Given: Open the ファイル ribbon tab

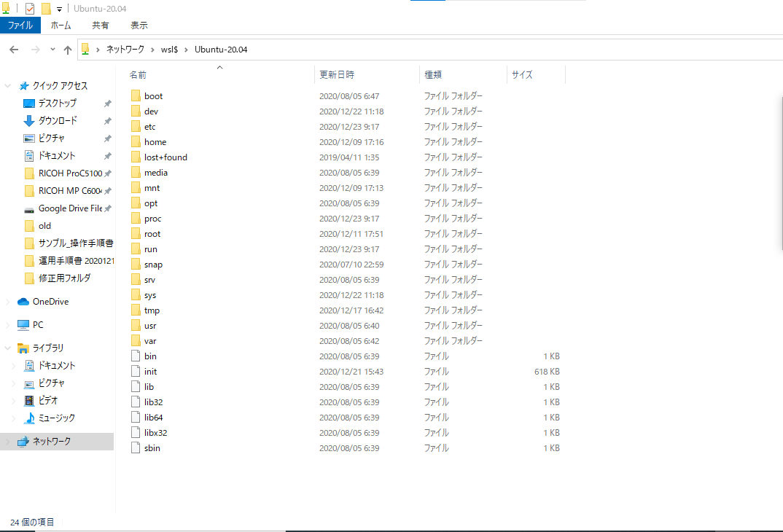Looking at the screenshot, I should [20, 25].
